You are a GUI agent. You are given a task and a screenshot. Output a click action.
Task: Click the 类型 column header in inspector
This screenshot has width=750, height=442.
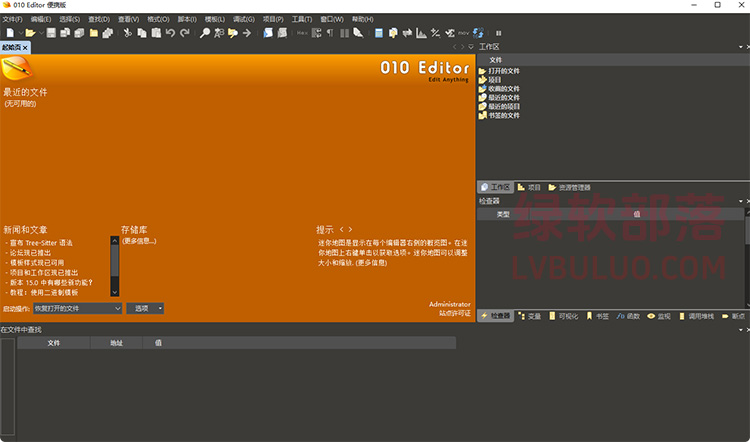tap(503, 215)
